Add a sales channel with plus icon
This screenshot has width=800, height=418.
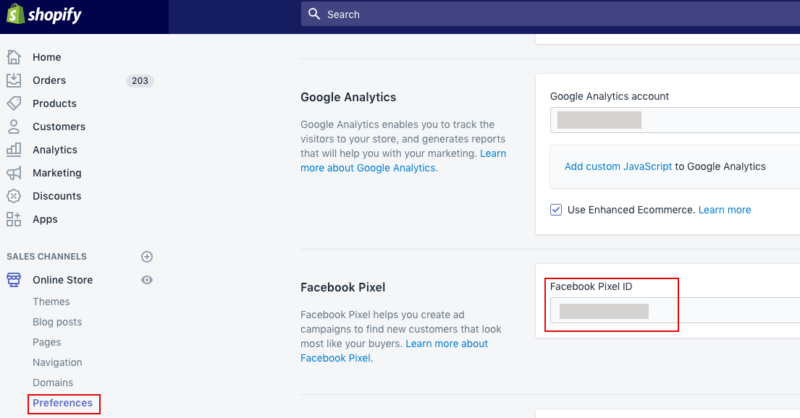[x=147, y=257]
